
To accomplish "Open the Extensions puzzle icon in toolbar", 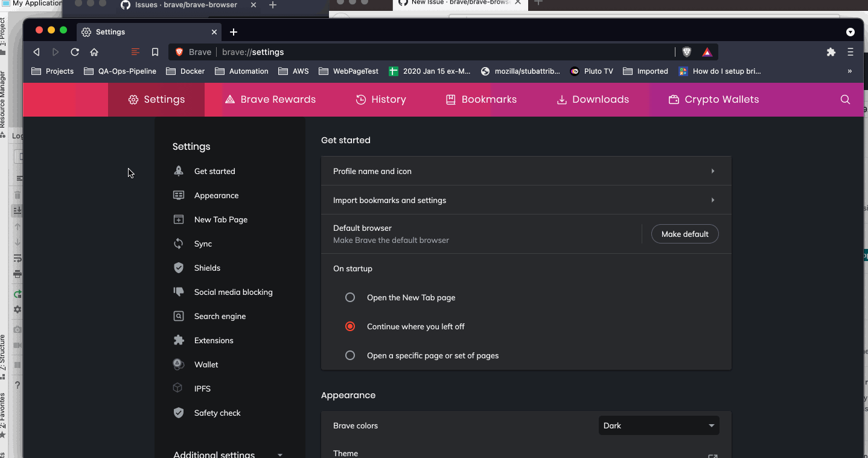I will tap(831, 52).
